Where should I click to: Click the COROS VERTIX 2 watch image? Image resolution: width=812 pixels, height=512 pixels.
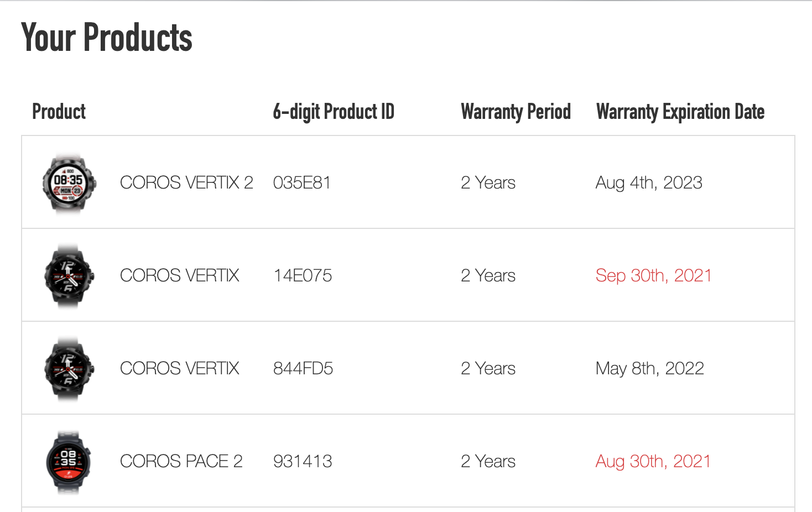point(69,183)
